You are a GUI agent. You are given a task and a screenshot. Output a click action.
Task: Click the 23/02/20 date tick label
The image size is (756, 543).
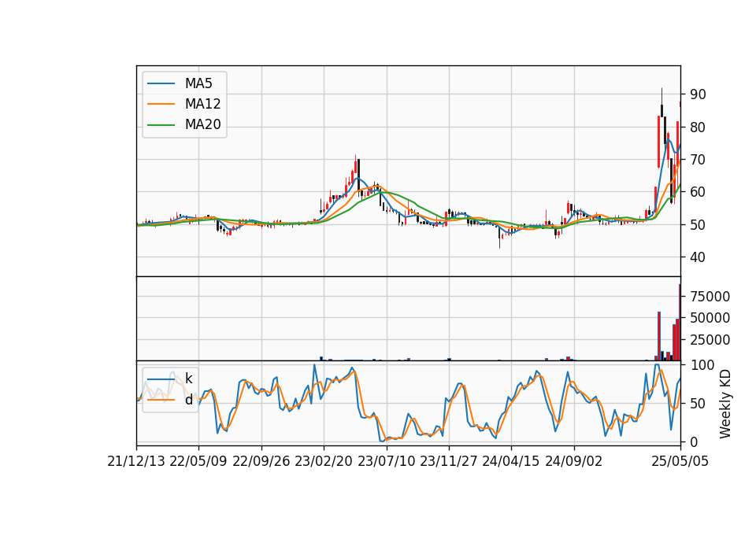tap(324, 461)
